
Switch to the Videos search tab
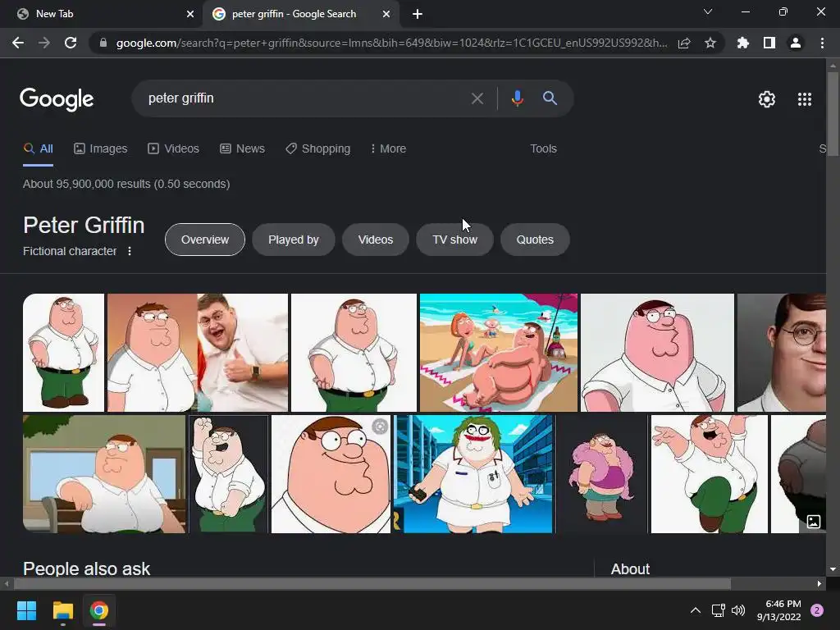tap(174, 148)
